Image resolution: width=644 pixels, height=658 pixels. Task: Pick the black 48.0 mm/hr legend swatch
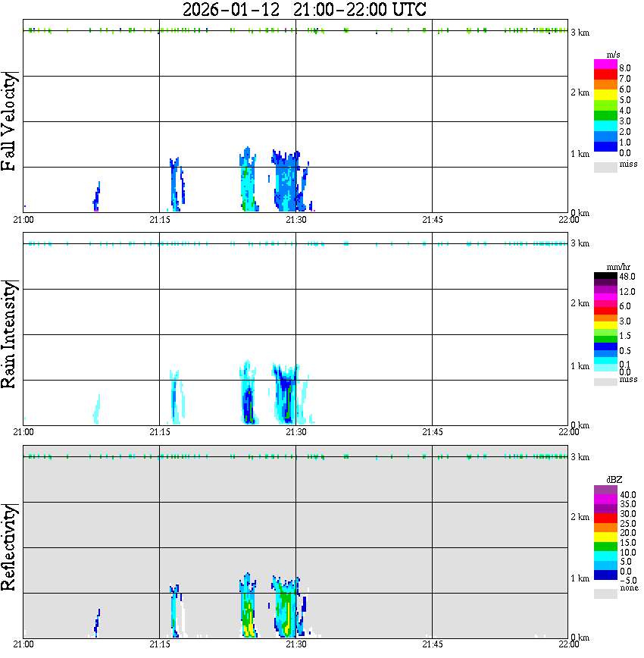tap(605, 276)
